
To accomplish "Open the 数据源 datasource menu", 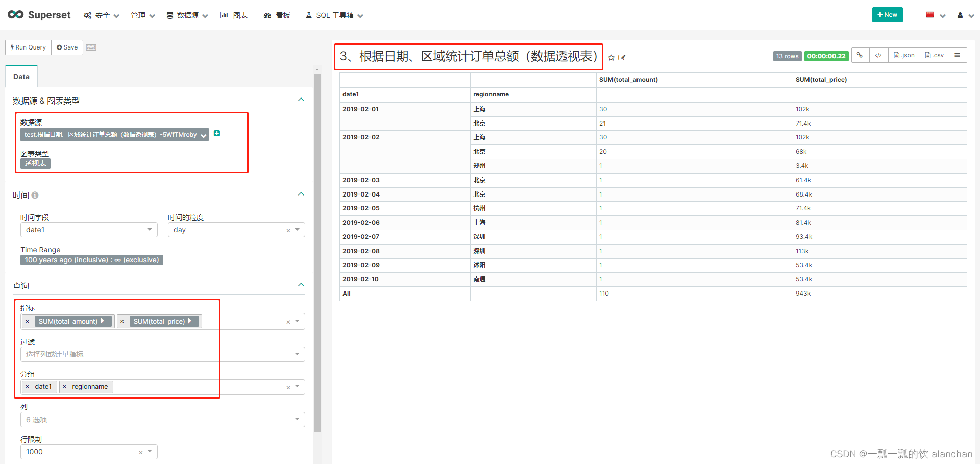I will click(x=187, y=15).
